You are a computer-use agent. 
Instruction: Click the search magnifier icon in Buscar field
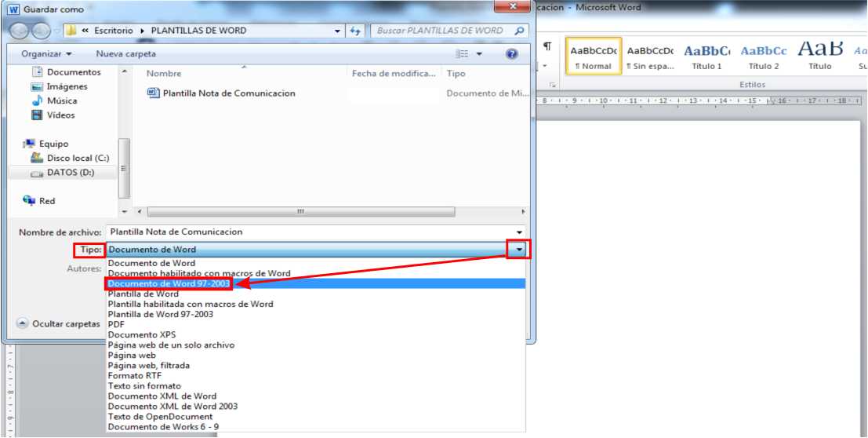518,31
